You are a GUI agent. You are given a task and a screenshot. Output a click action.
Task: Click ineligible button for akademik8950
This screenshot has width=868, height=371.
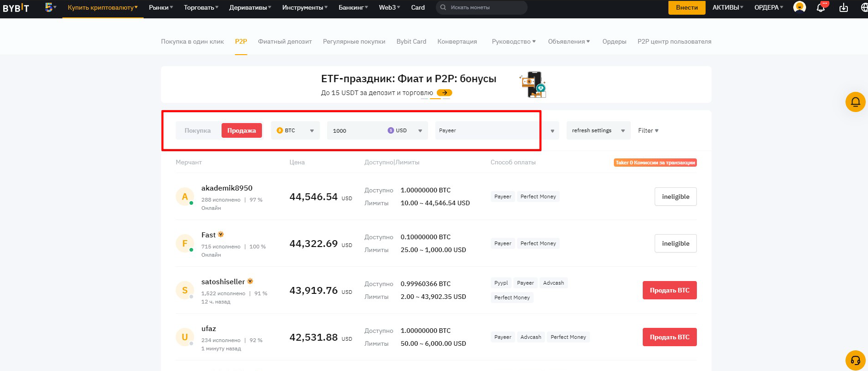point(675,197)
